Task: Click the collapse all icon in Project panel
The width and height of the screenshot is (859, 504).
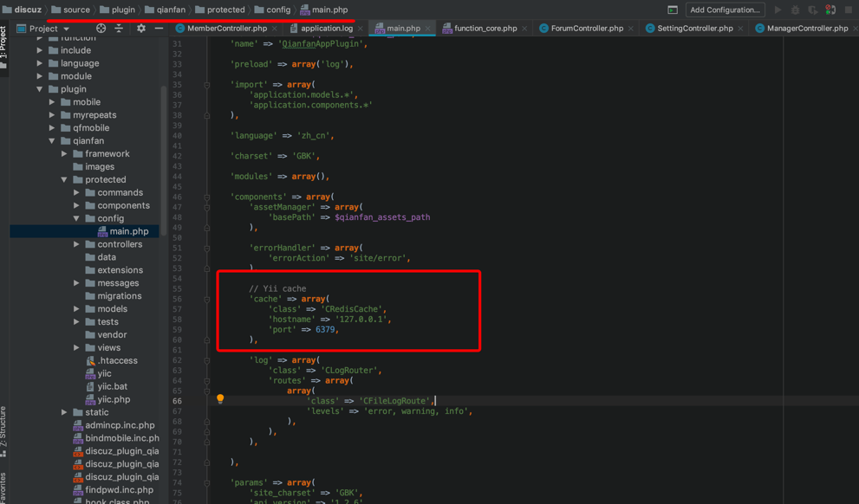Action: click(119, 29)
